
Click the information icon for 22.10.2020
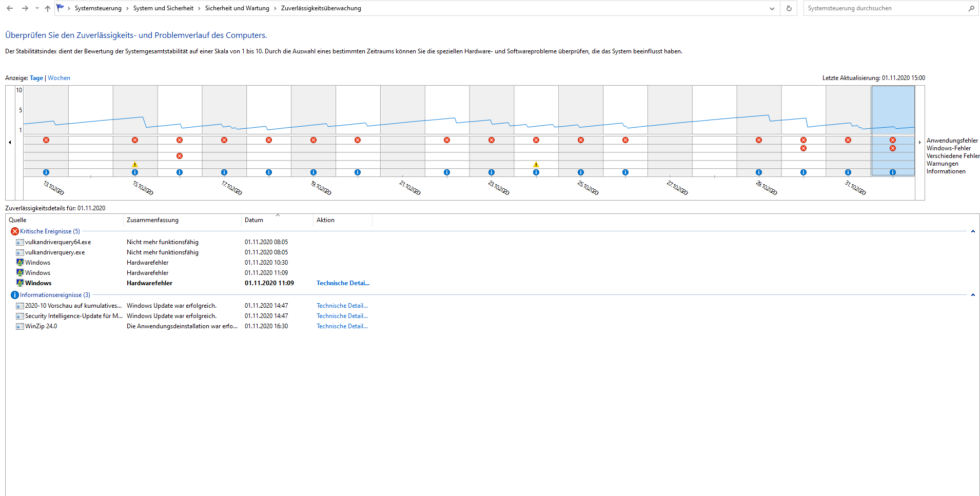tap(447, 172)
